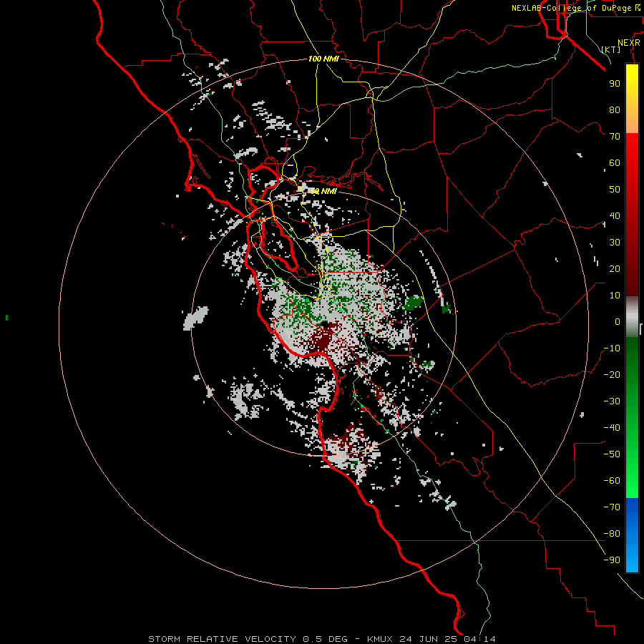Click the -60 value on velocity scale
Viewport: 644px width, 644px height.
point(612,481)
